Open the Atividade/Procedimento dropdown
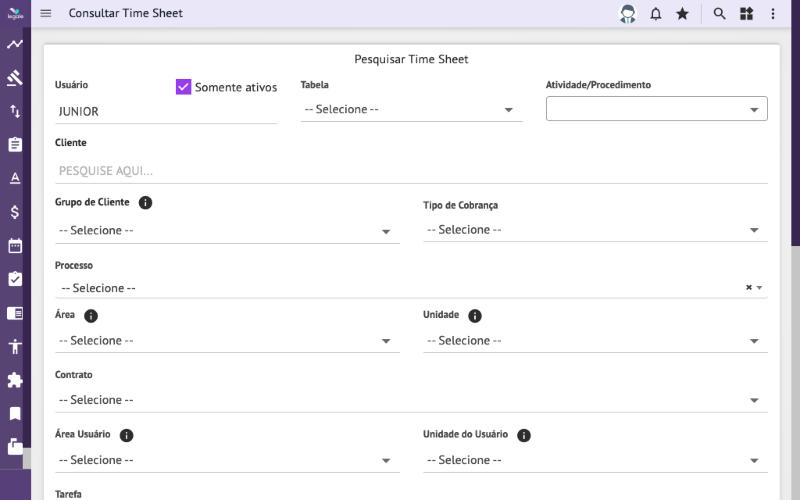The image size is (800, 500). tap(657, 109)
